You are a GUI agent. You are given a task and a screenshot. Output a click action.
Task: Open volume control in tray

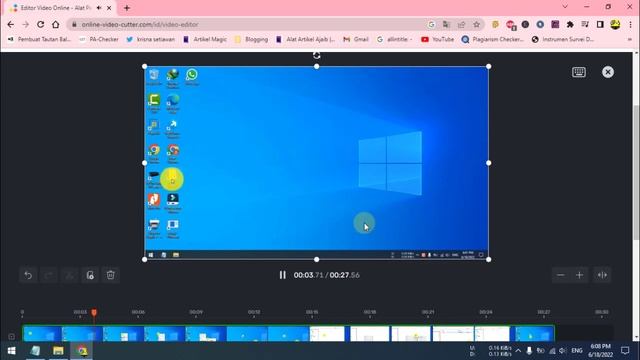[x=563, y=351]
